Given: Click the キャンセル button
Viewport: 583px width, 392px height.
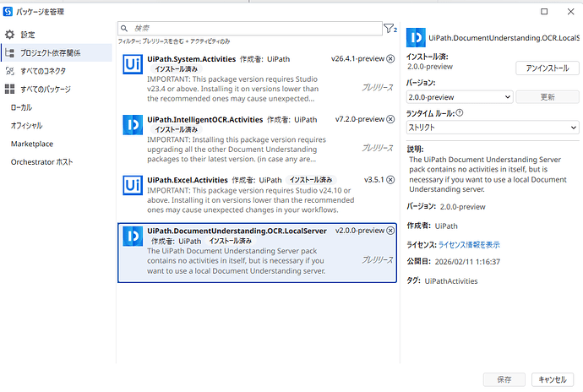Looking at the screenshot, I should tap(553, 379).
